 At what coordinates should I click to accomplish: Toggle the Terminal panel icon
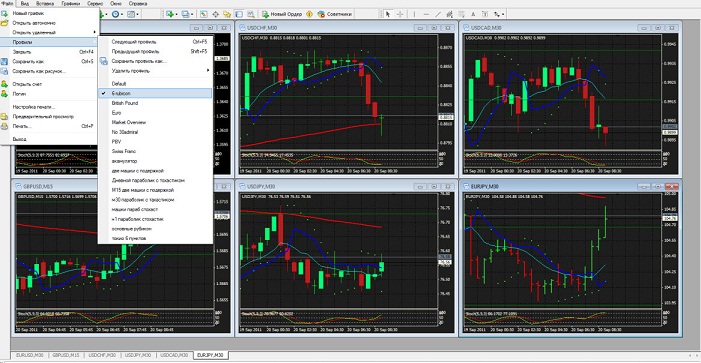pos(239,14)
